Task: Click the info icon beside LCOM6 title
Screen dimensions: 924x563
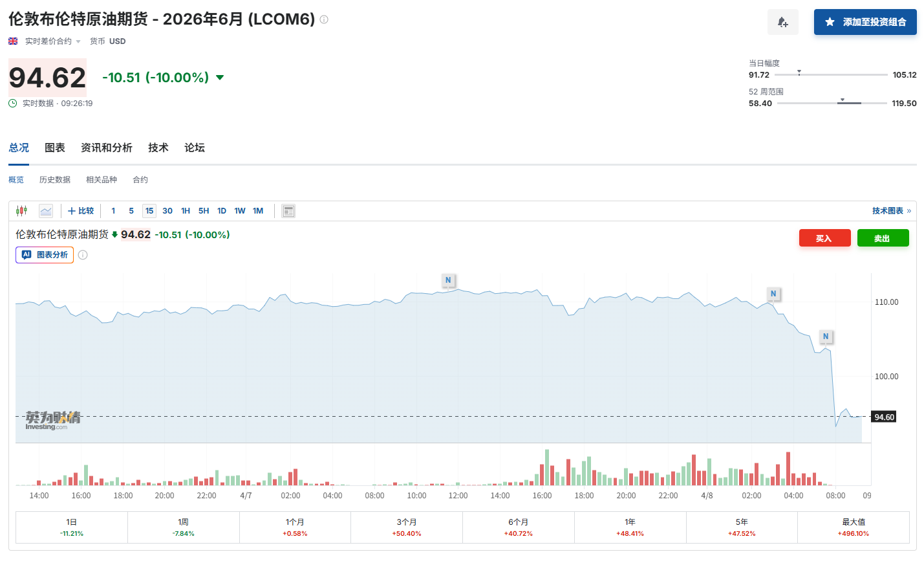Action: [x=323, y=19]
